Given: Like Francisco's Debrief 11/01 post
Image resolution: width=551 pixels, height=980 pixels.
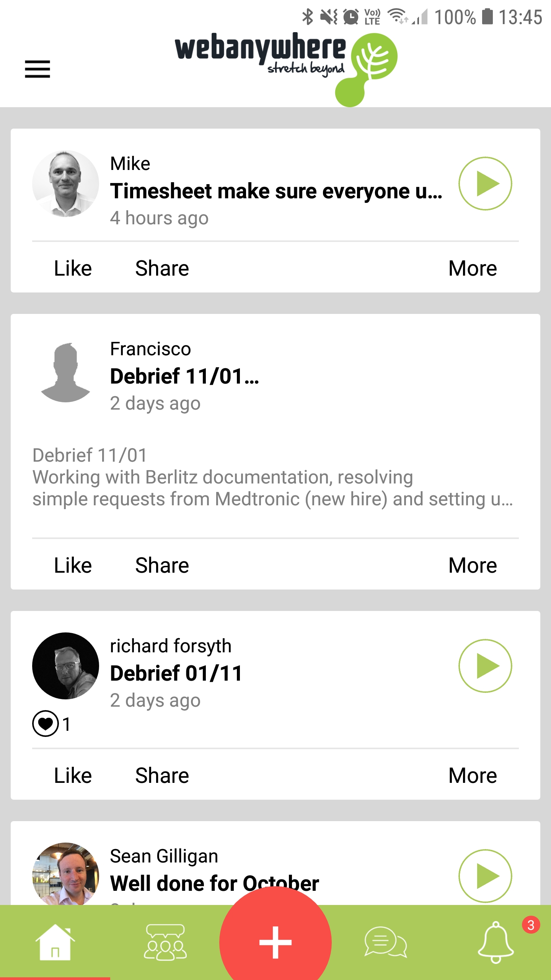Looking at the screenshot, I should point(73,565).
